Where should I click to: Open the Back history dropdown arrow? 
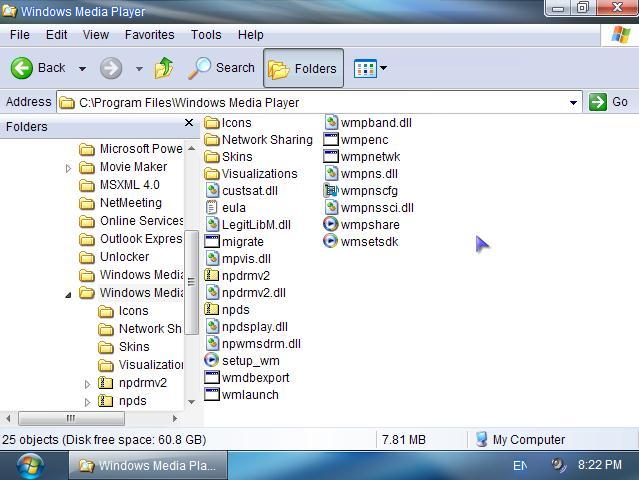82,68
